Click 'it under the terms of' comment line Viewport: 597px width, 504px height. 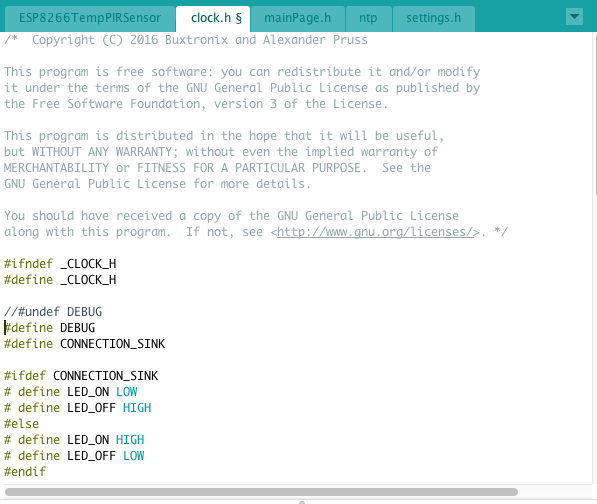[242, 88]
